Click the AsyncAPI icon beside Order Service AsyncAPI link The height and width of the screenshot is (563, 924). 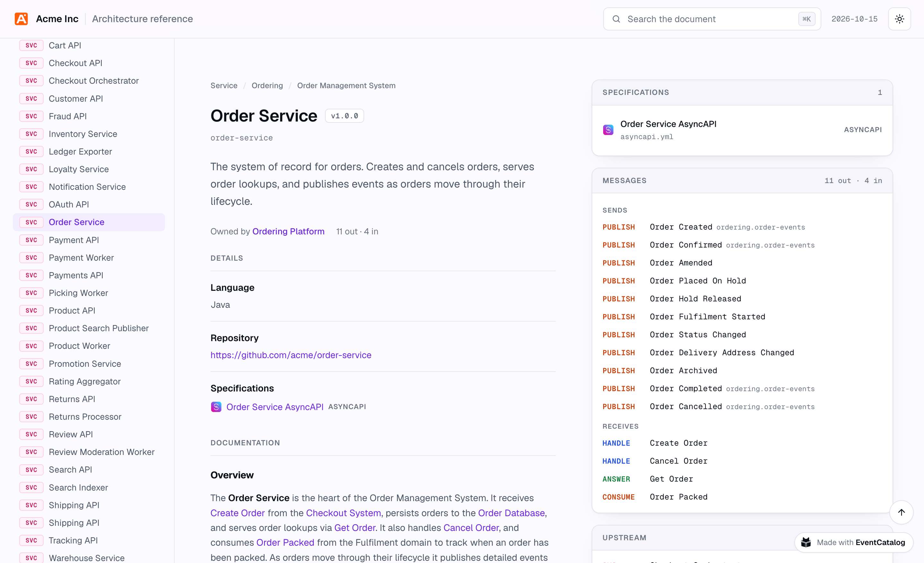tap(216, 407)
